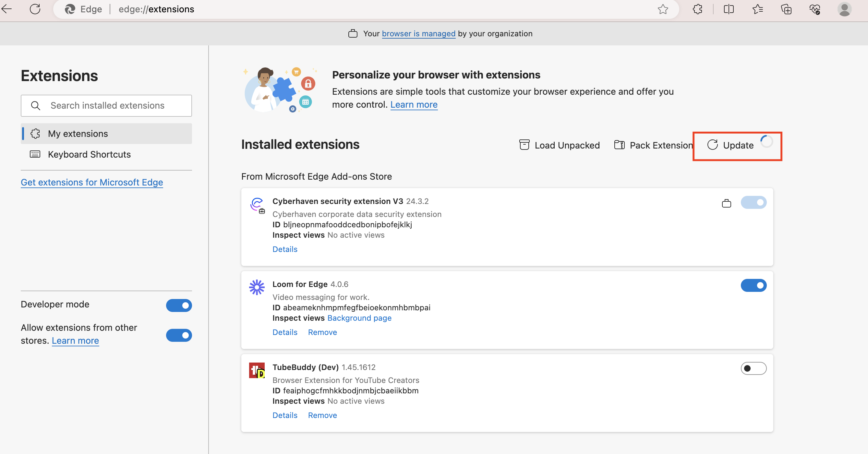Image resolution: width=868 pixels, height=454 pixels.
Task: Toggle Cyberhaven security extension switch
Action: pyautogui.click(x=753, y=202)
